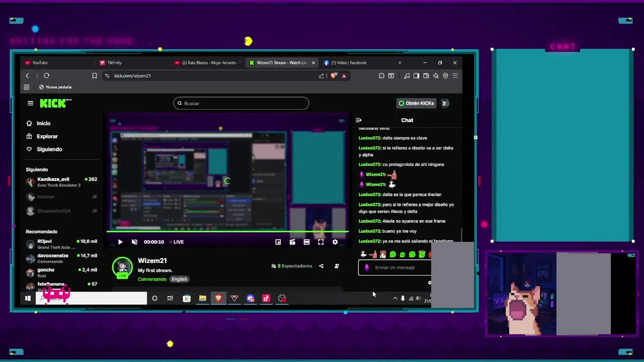Screen dimensions: 644x362
Task: Open the playlist music note icon
Action: tap(407, 75)
